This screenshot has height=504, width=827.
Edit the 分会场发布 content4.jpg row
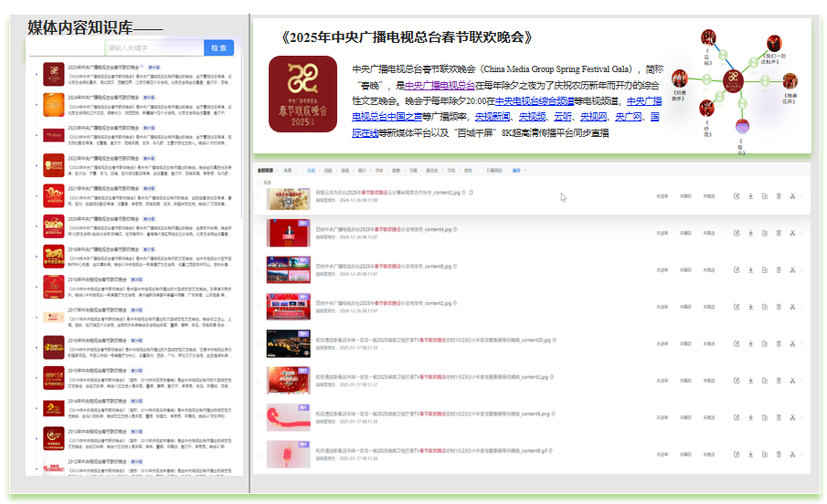737,233
